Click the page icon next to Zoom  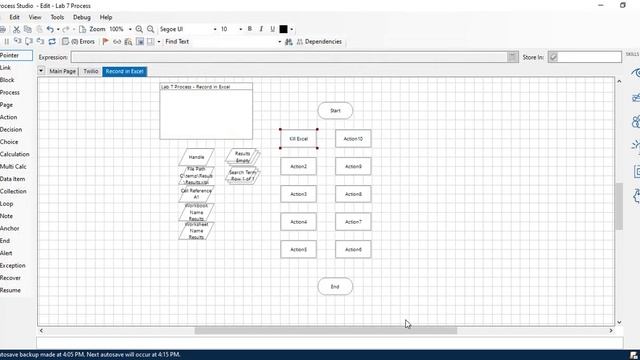(82, 29)
